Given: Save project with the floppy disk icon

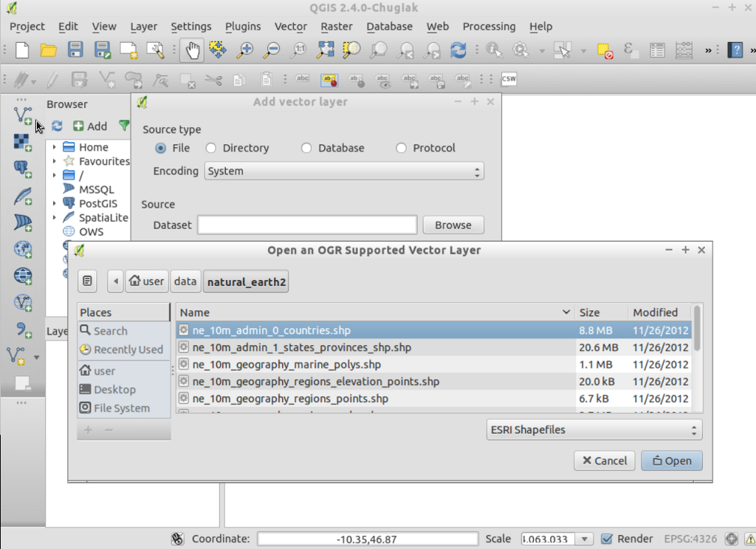Looking at the screenshot, I should click(x=75, y=50).
